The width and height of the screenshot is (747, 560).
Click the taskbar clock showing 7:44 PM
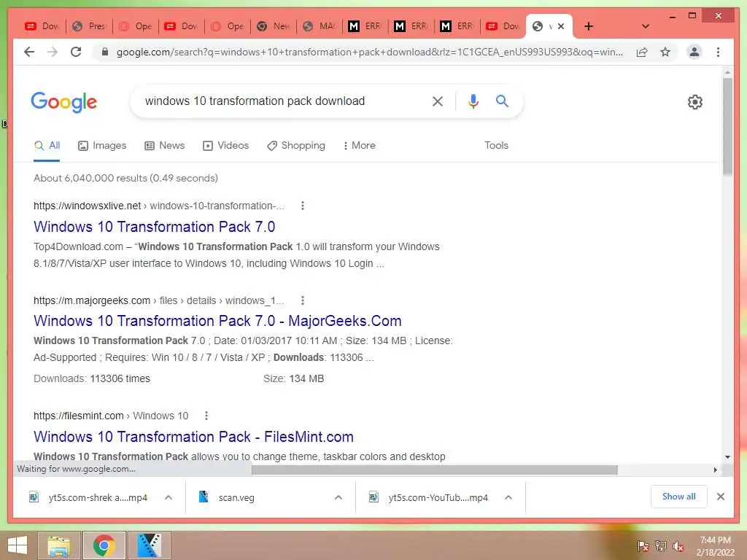pyautogui.click(x=715, y=546)
